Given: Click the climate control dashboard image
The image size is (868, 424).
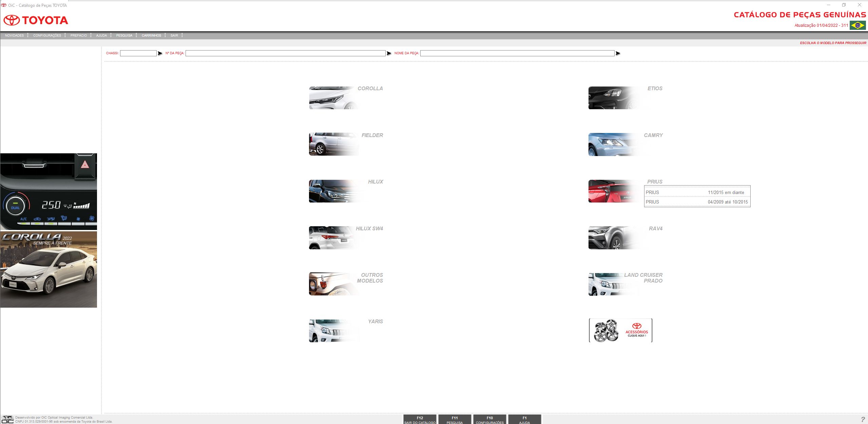Looking at the screenshot, I should 49,192.
